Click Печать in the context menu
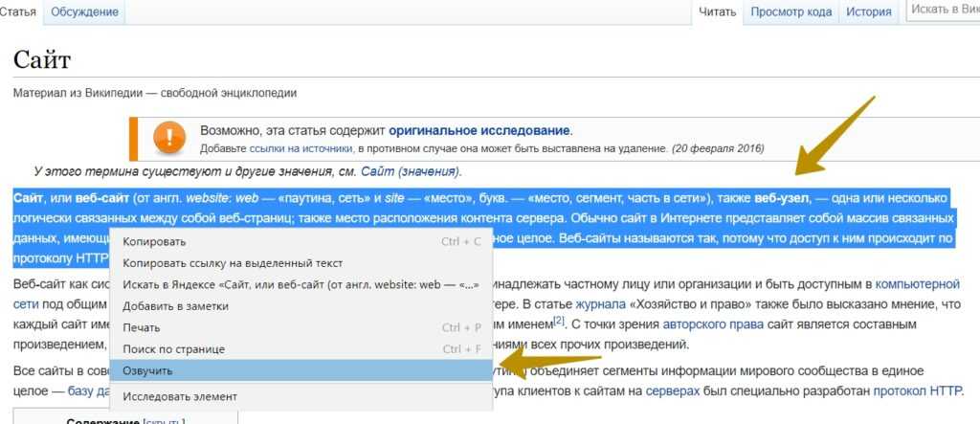The height and width of the screenshot is (424, 980). (141, 327)
